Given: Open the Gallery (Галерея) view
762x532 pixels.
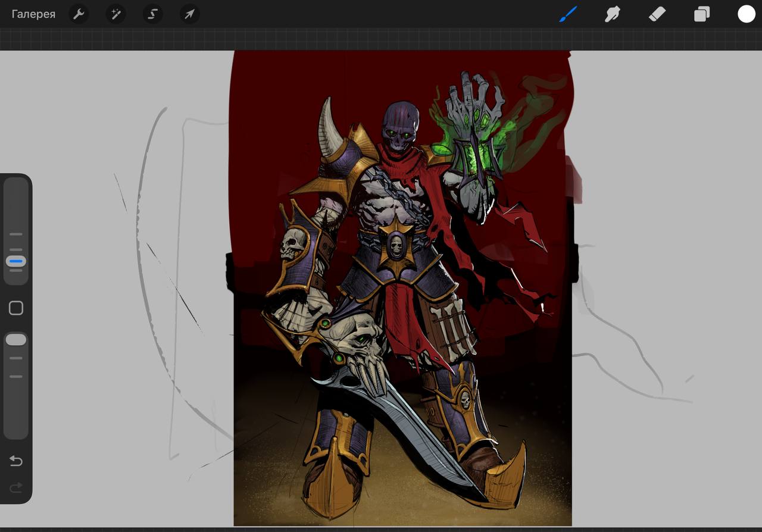Looking at the screenshot, I should [x=33, y=14].
